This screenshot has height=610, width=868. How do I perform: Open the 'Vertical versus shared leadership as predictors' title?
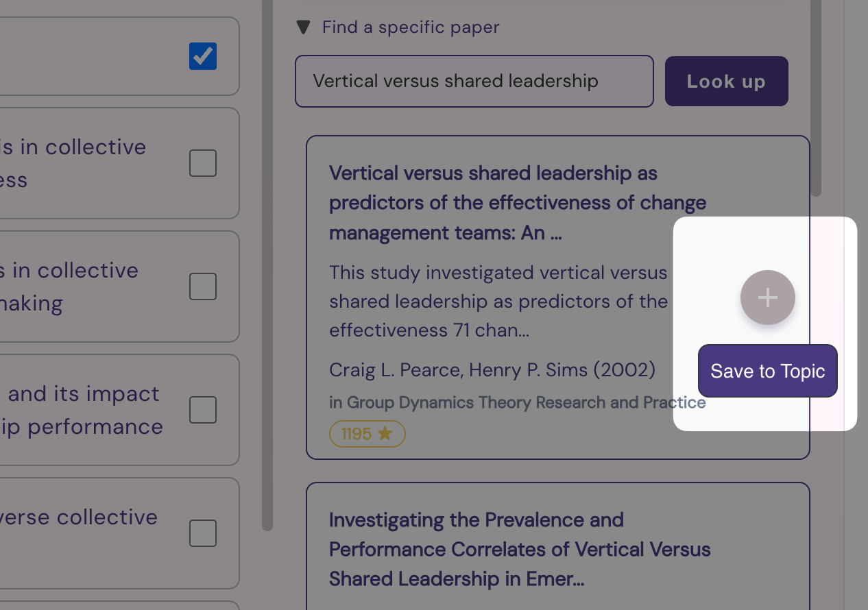tap(518, 203)
